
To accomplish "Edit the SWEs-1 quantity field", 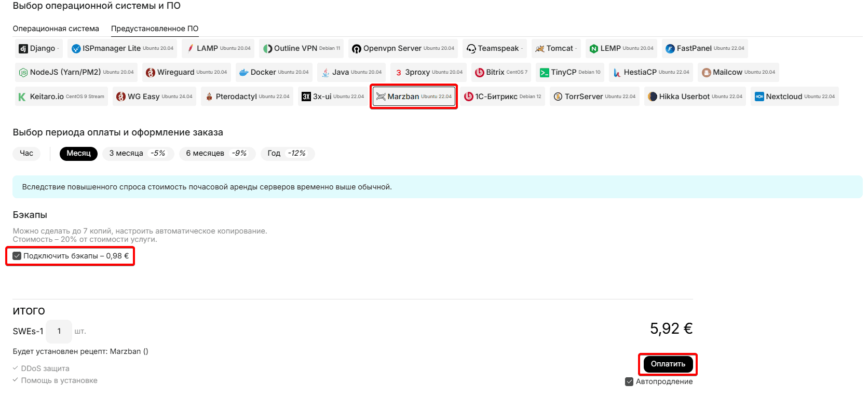I will pos(59,331).
